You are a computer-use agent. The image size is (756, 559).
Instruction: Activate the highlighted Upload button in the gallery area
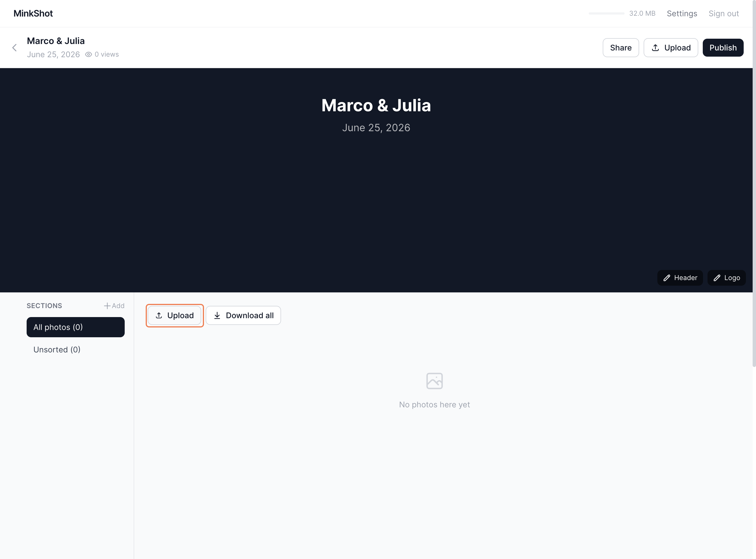pos(175,315)
